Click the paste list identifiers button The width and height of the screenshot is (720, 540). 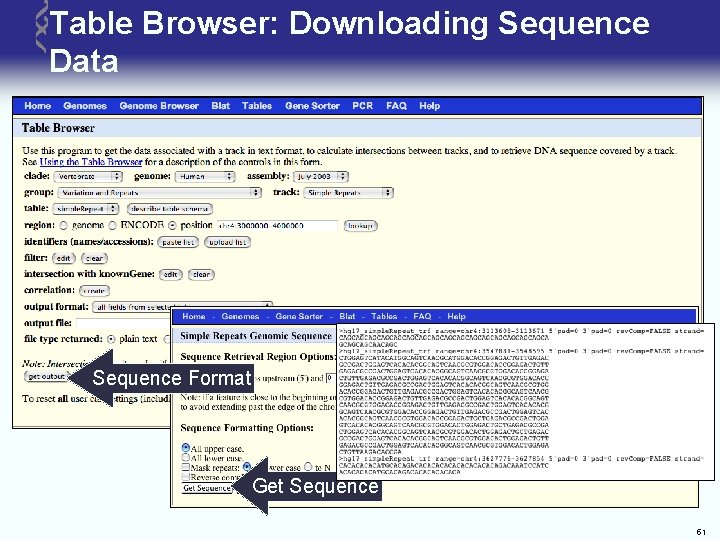pyautogui.click(x=178, y=242)
